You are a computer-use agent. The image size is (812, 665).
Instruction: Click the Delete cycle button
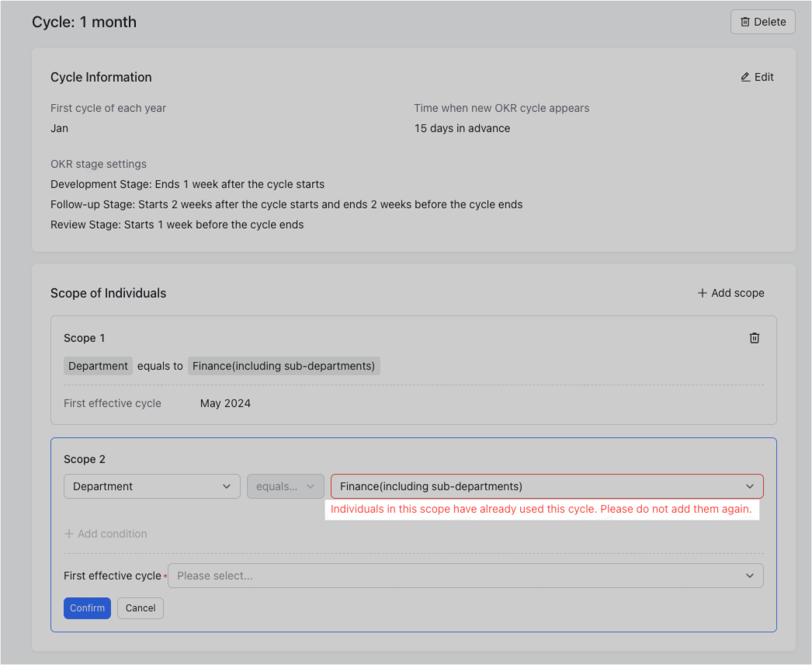[x=762, y=22]
